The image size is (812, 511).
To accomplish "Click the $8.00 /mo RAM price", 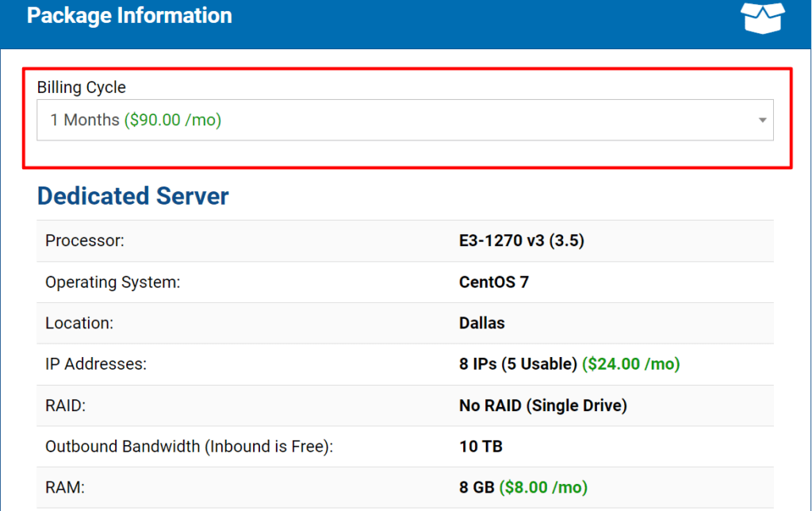I will pos(543,487).
